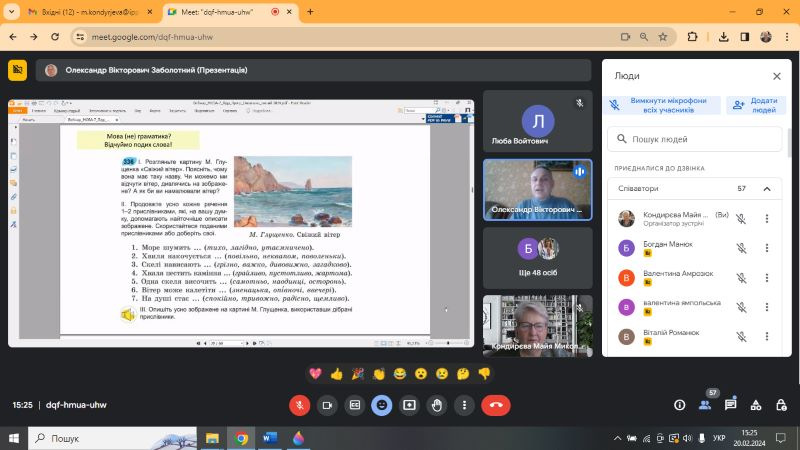Open options for Кондирєва Майя
The height and width of the screenshot is (450, 800).
[767, 218]
